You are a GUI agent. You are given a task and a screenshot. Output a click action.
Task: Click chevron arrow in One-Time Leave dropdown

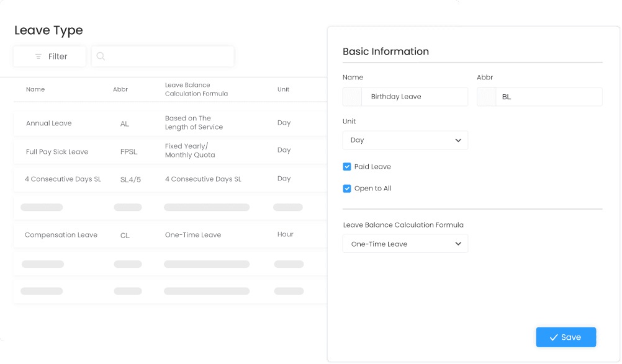458,244
